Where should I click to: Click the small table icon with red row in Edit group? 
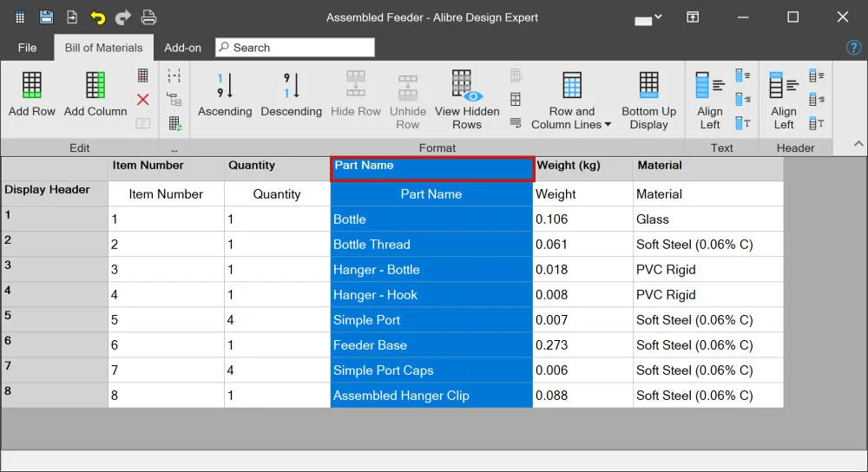point(143,75)
